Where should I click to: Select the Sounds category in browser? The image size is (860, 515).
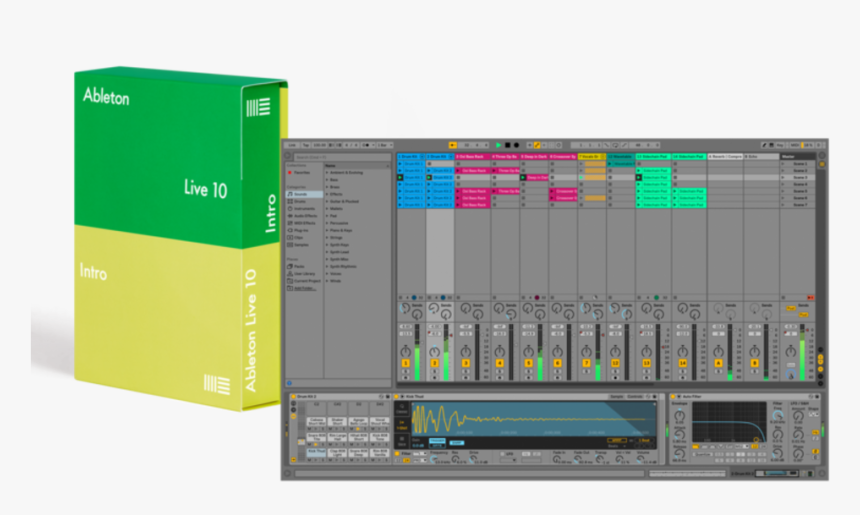tap(304, 194)
